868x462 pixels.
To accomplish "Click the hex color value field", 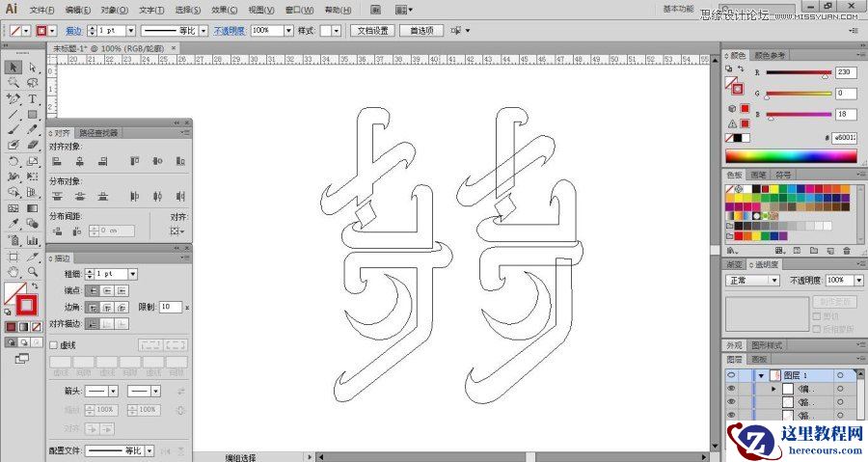I will (845, 137).
